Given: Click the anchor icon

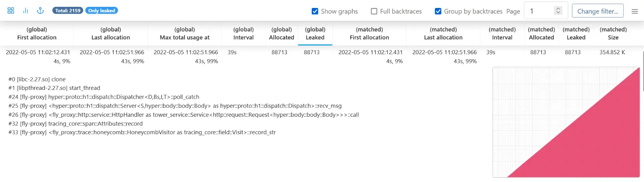Looking at the screenshot, I should (40, 11).
